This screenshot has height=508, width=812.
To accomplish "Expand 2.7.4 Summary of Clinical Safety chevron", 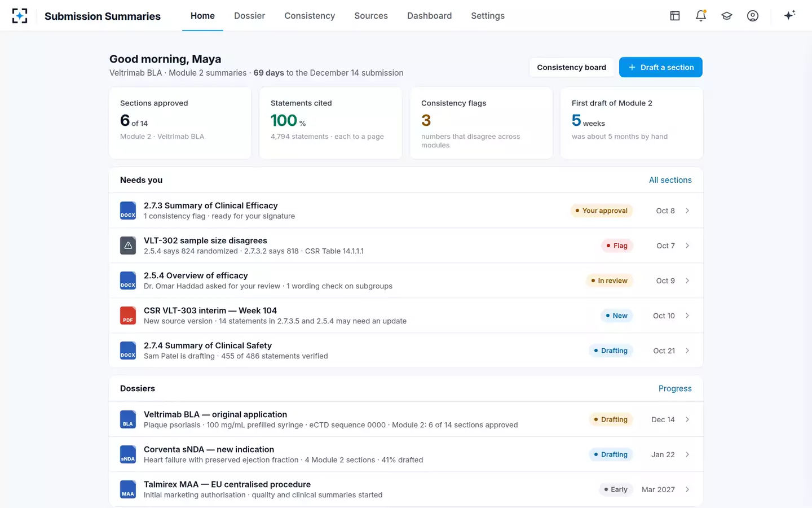I will tap(687, 351).
